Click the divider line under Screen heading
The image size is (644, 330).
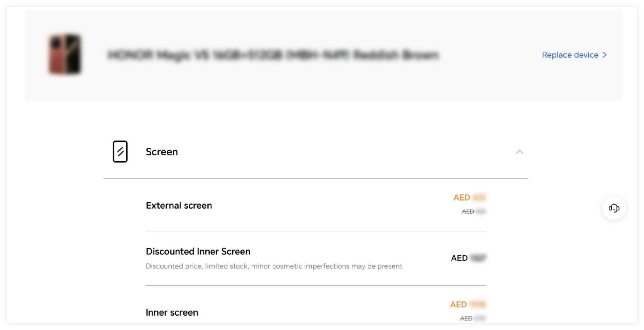click(x=315, y=179)
